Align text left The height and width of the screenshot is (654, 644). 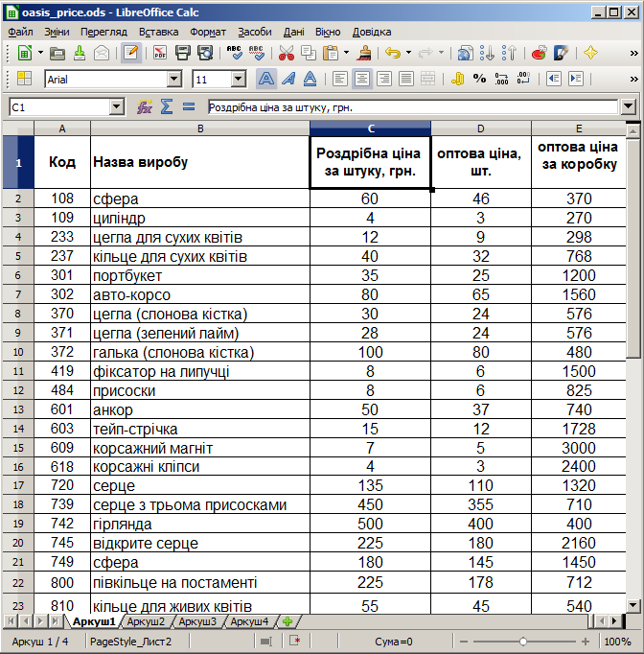339,79
